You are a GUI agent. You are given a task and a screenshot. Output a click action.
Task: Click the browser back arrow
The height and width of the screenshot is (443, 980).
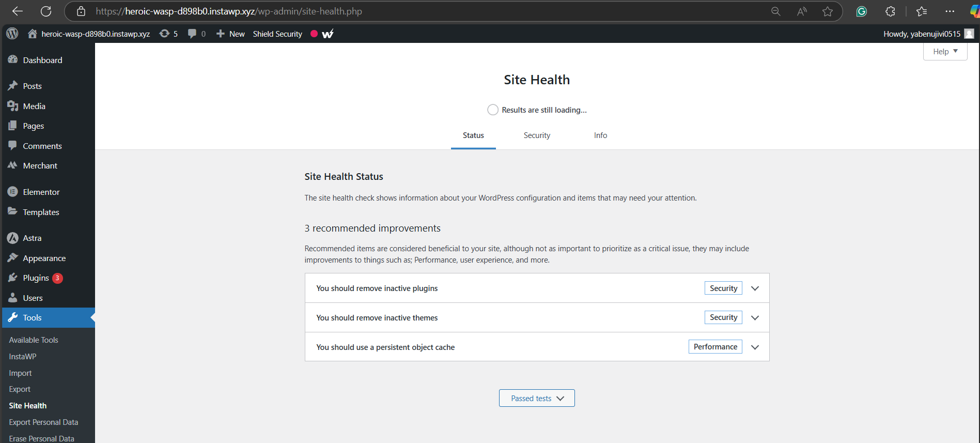pyautogui.click(x=18, y=11)
